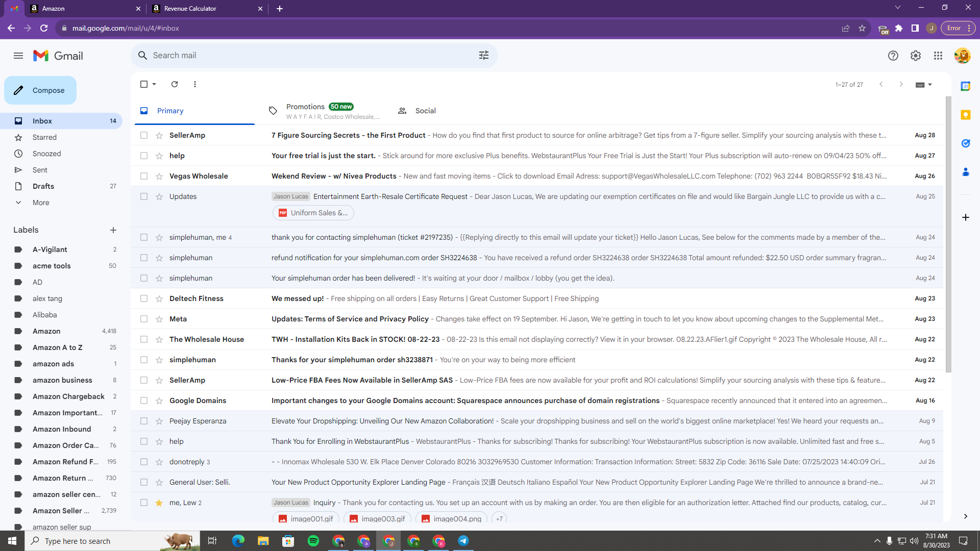
Task: Open Google Calendar side panel
Action: tap(966, 86)
